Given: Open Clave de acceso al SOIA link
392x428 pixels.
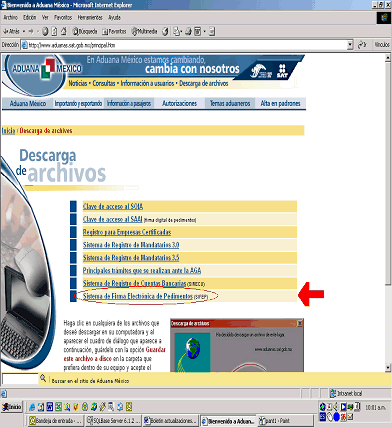Looking at the screenshot, I should click(113, 207).
